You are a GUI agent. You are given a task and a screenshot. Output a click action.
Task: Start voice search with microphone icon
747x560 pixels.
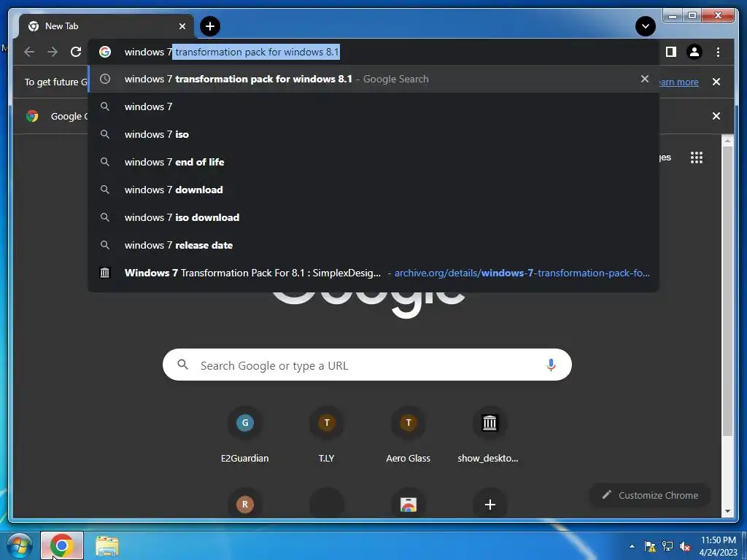click(551, 365)
